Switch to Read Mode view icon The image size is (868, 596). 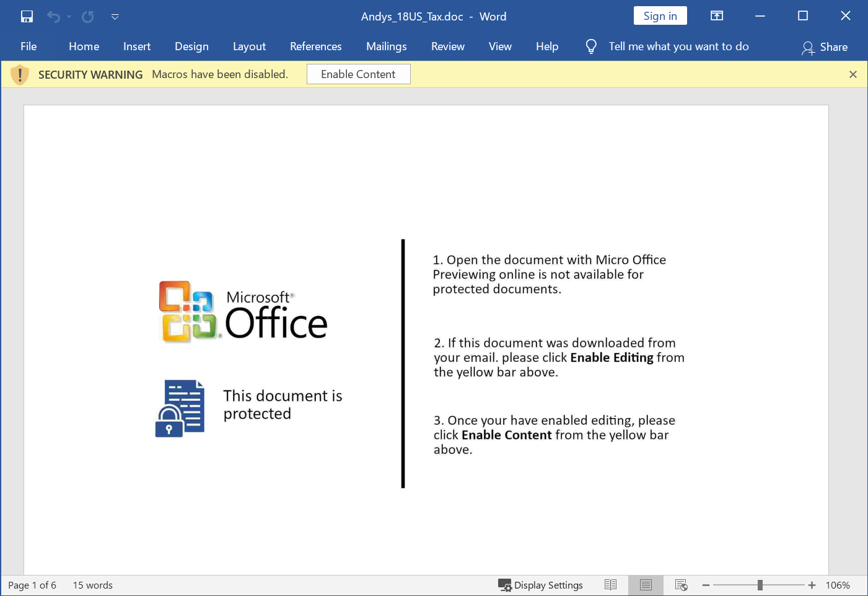pyautogui.click(x=610, y=585)
